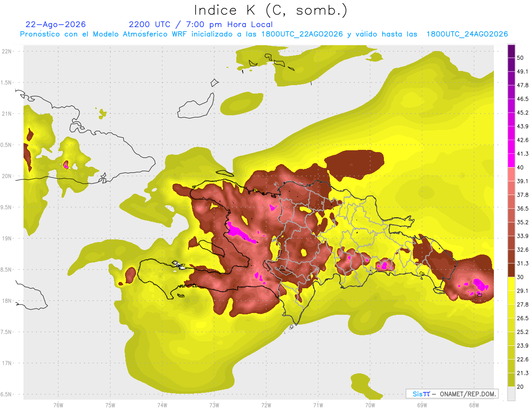Viewport: 532px width, 411px height.
Task: Click the latitude axis label "19N"
Action: [7, 238]
